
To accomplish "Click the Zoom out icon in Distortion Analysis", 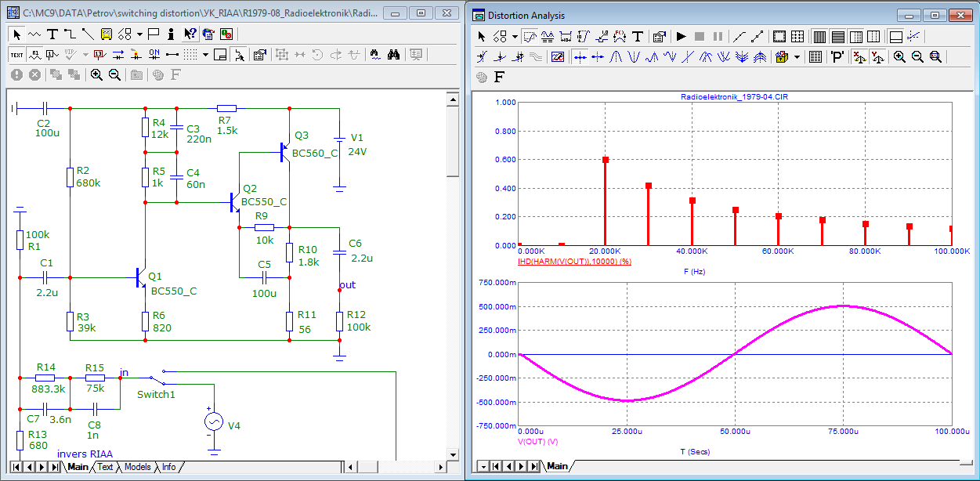I will [x=917, y=56].
